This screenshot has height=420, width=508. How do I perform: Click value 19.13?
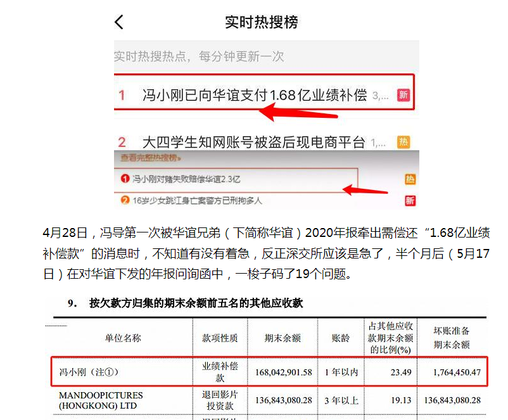(401, 400)
